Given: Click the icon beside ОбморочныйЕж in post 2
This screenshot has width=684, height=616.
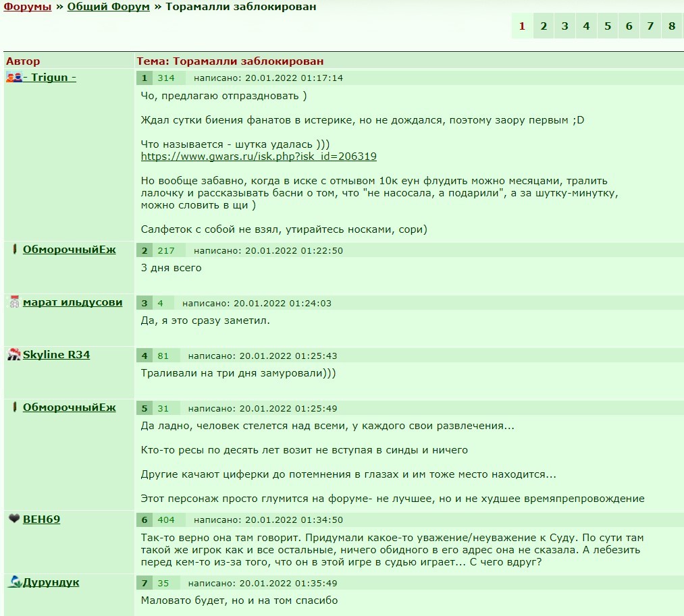Looking at the screenshot, I should (x=14, y=249).
